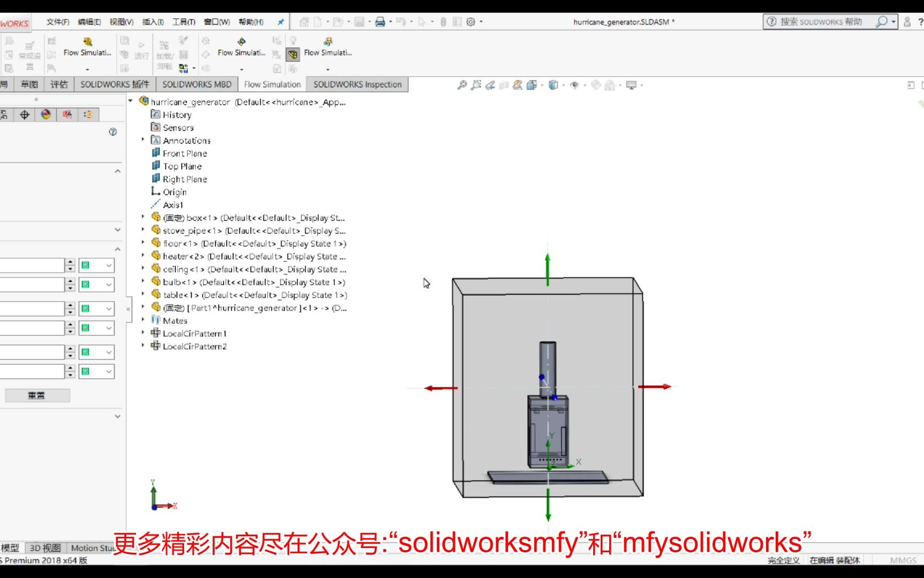This screenshot has width=924, height=578.
Task: Collapse the hurricane_generator assembly tree
Action: coord(130,101)
